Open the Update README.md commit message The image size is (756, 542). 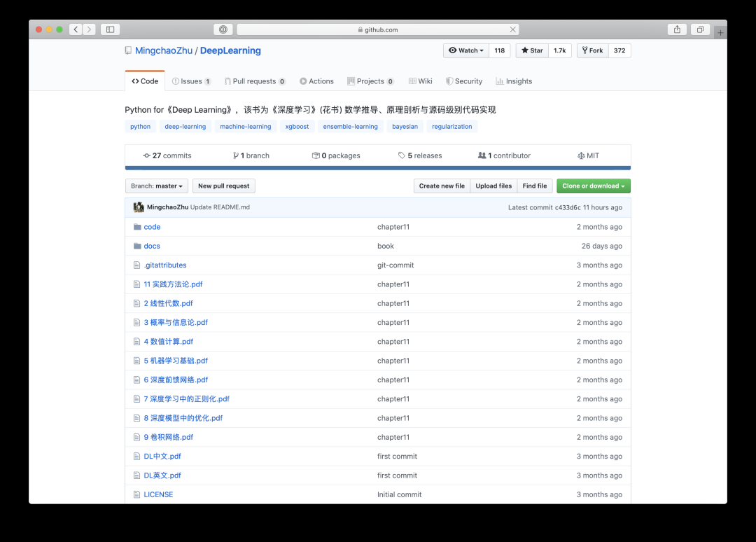point(220,207)
